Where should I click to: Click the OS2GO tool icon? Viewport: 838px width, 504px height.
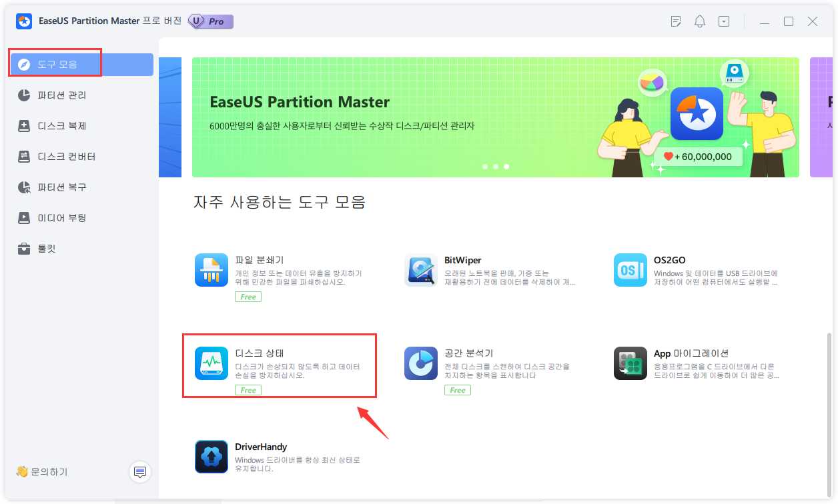tap(631, 270)
